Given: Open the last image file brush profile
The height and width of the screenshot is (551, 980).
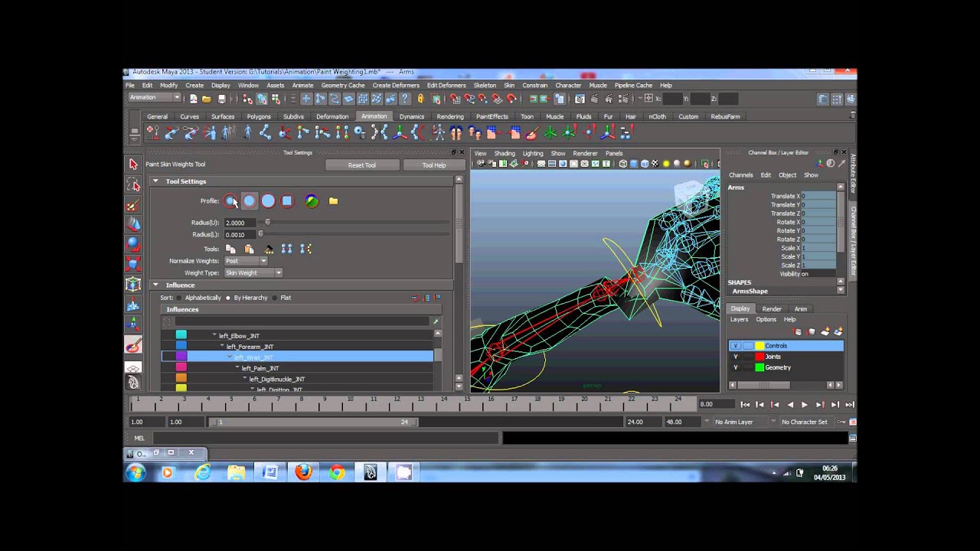Looking at the screenshot, I should (312, 201).
